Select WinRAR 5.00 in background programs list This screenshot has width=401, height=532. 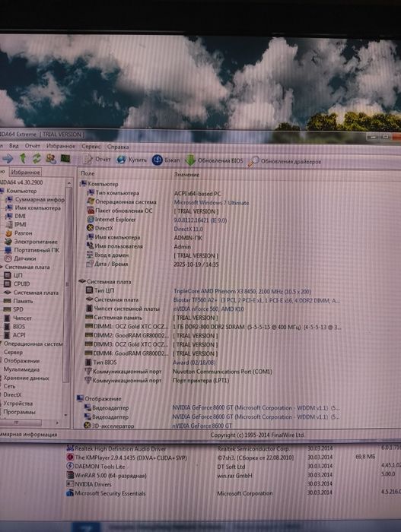point(107,476)
